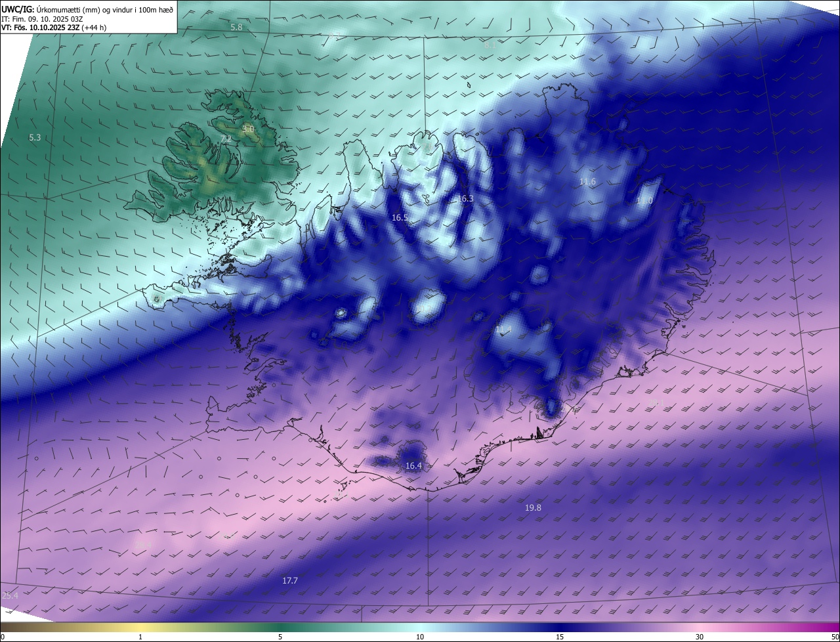This screenshot has height=642, width=840.
Task: Click the 7.2 value on the Westfjords
Action: point(225,139)
